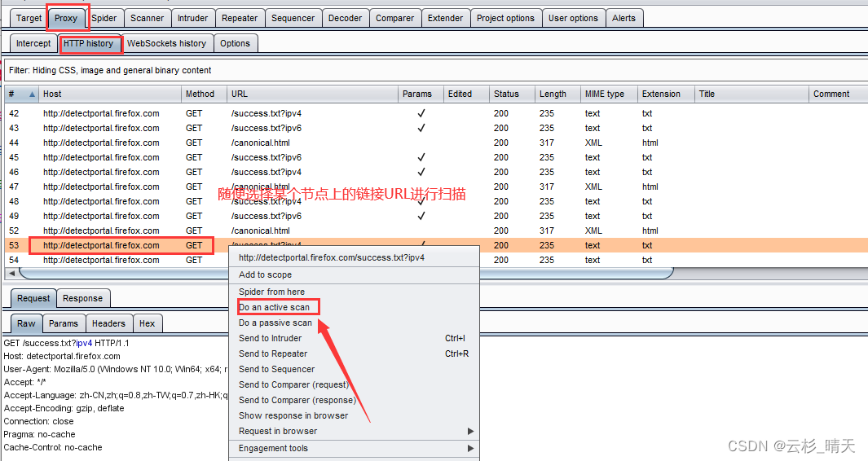
Task: Sort by the Comment column header
Action: pos(838,94)
